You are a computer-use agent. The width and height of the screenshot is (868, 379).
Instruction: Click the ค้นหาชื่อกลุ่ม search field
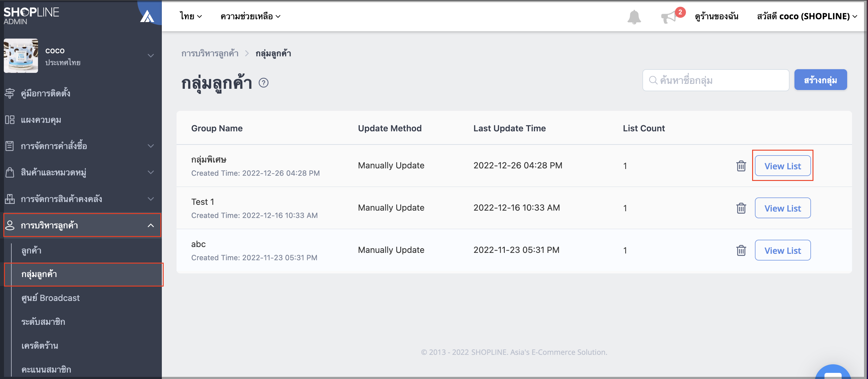coord(716,80)
